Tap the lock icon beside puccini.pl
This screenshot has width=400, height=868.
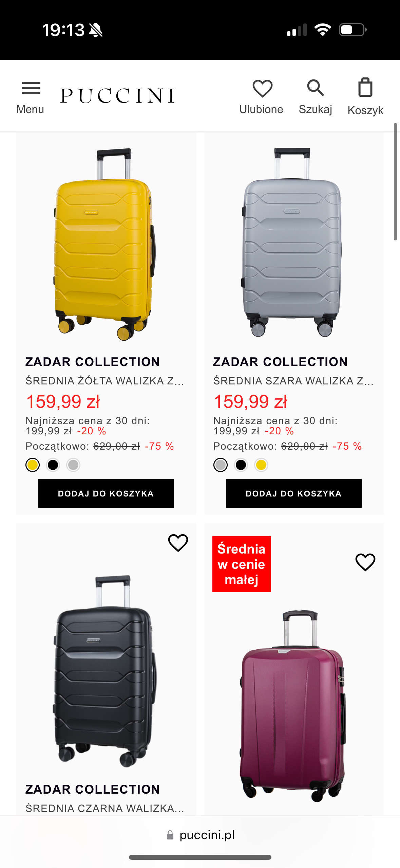coord(170,835)
